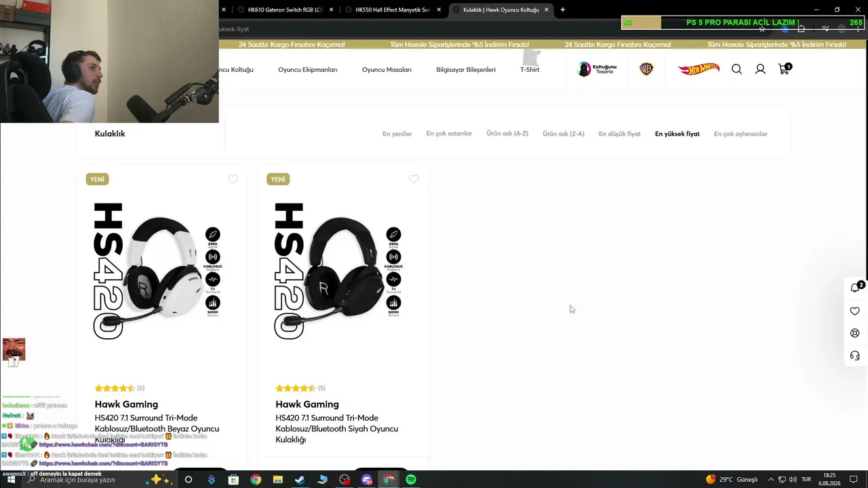Close the Kulaklık | Hawk Oyuncu Koltuğu tab

[x=546, y=9]
